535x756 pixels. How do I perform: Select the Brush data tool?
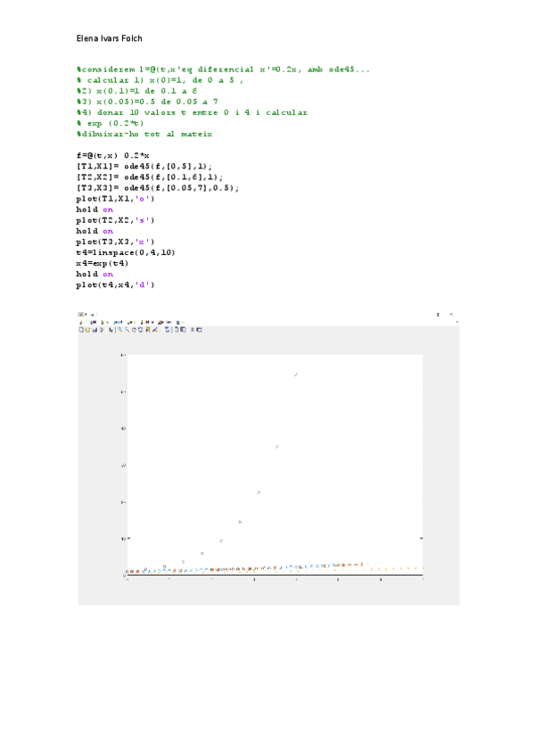pyautogui.click(x=154, y=330)
